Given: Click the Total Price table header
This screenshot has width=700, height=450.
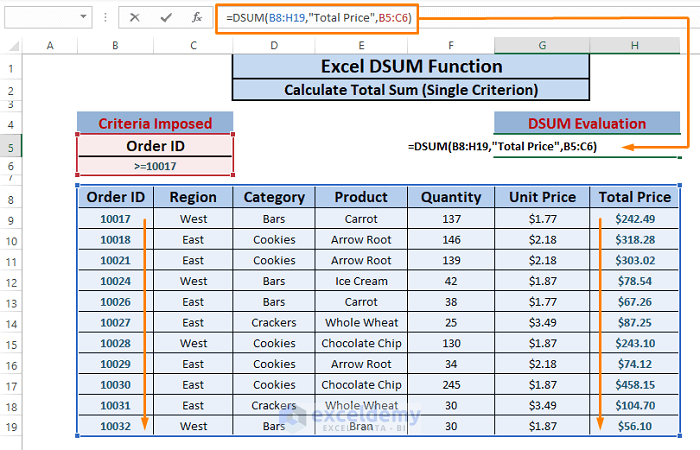Looking at the screenshot, I should (632, 197).
